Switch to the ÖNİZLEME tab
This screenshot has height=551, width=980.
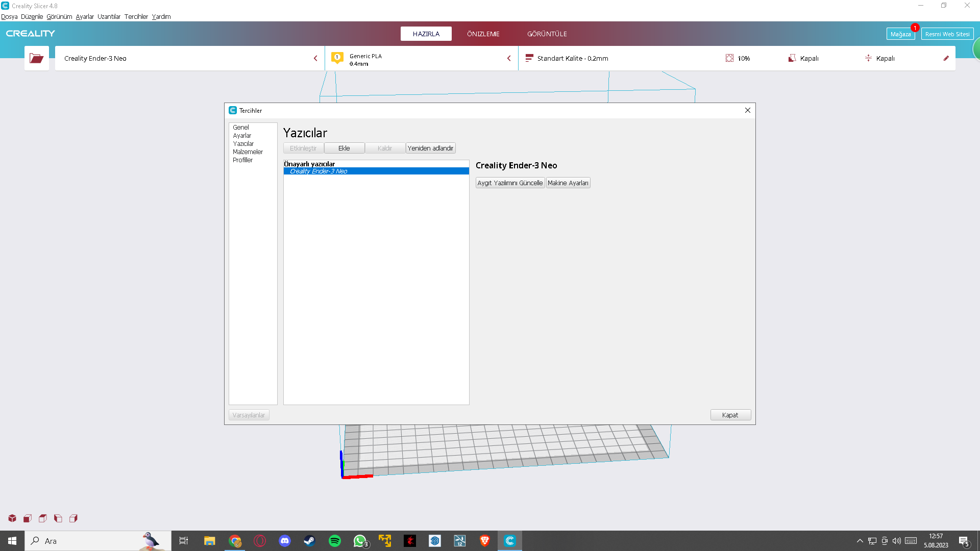click(483, 34)
